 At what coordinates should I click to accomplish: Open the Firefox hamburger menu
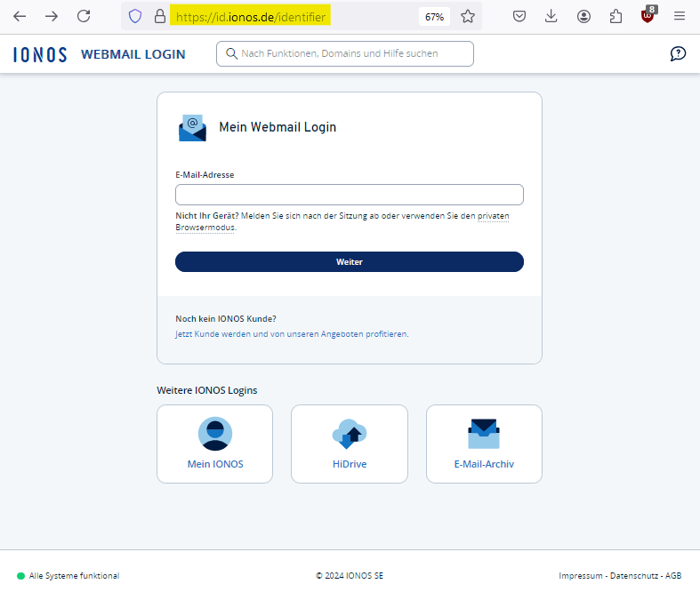[x=680, y=16]
